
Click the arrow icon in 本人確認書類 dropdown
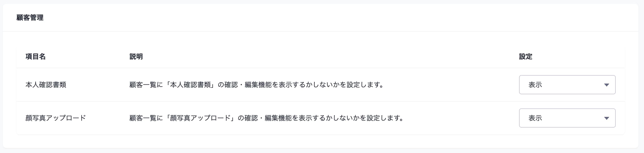pyautogui.click(x=606, y=85)
